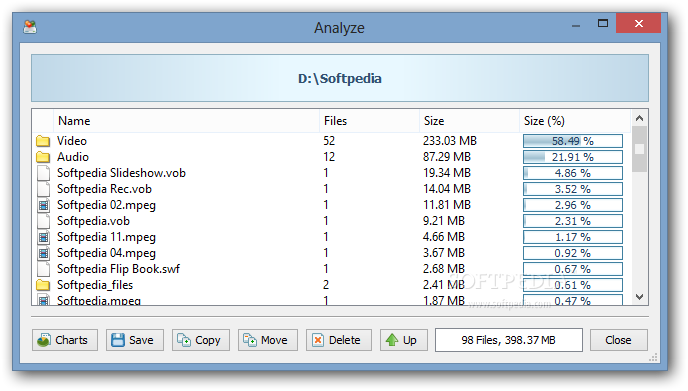Click the list scrollbar down arrow
Viewport: 688px width, 391px height.
[x=639, y=297]
